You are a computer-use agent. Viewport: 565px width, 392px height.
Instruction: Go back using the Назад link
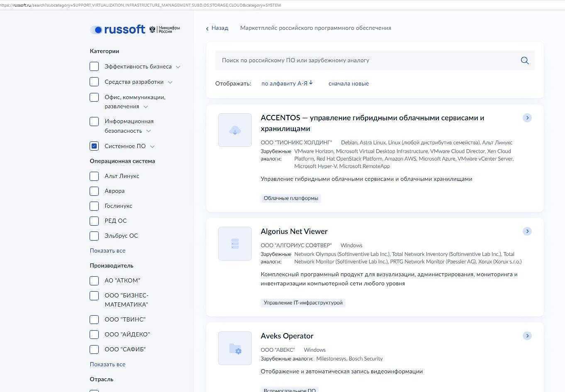[217, 28]
